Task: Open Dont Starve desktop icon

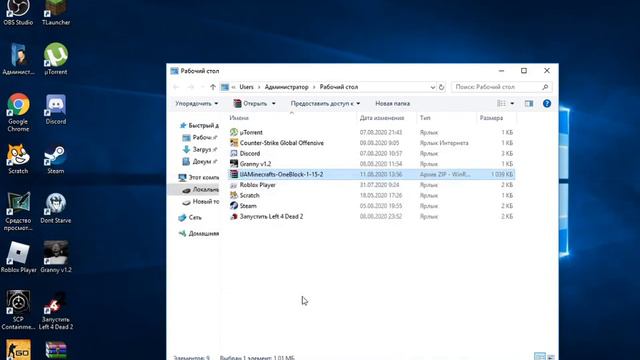Action: (x=56, y=208)
